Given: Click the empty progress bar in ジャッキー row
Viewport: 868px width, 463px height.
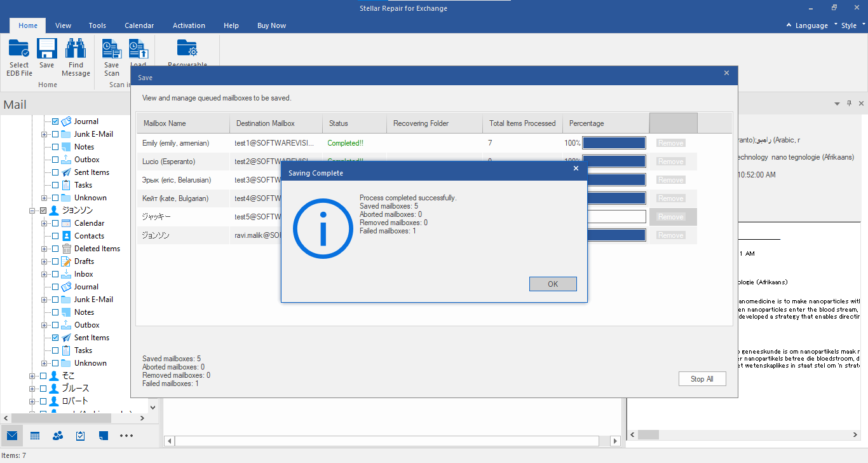Looking at the screenshot, I should pos(617,217).
